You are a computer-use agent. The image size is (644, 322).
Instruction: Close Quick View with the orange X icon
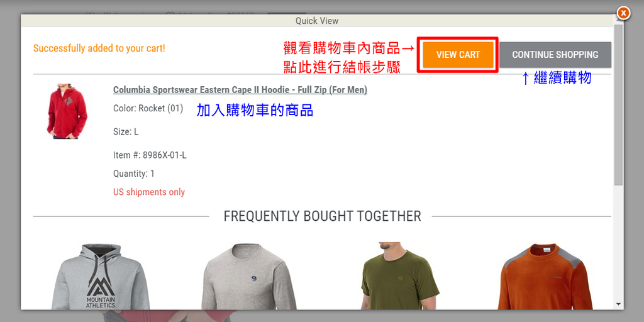pos(623,13)
